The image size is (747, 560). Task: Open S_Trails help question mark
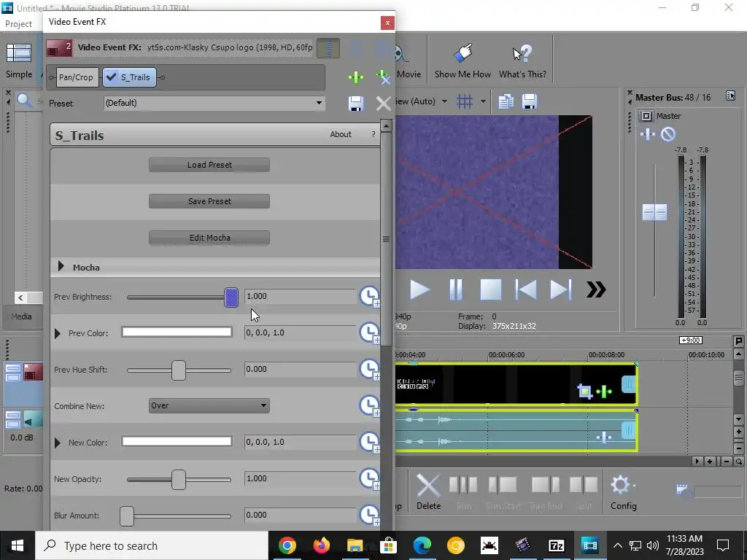pos(373,134)
